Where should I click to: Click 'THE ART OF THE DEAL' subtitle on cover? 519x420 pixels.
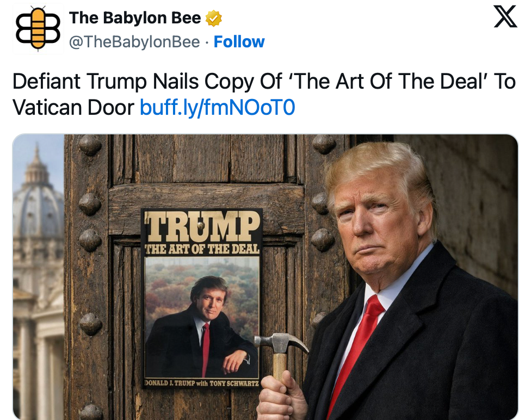[202, 250]
